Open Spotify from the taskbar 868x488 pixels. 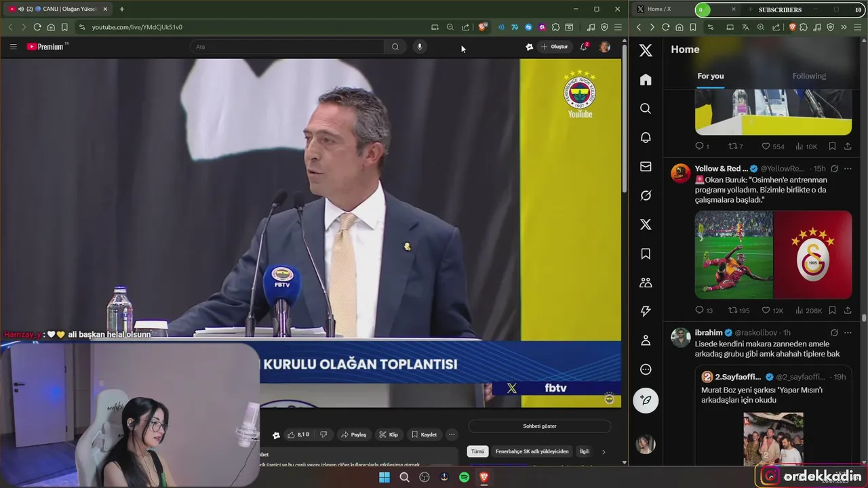tap(464, 477)
